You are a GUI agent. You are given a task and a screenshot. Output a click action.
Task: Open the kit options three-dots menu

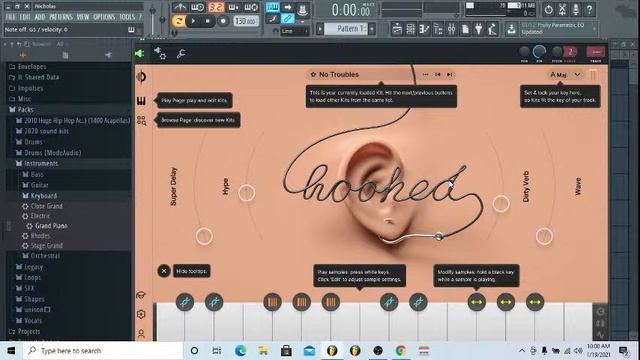[425, 74]
